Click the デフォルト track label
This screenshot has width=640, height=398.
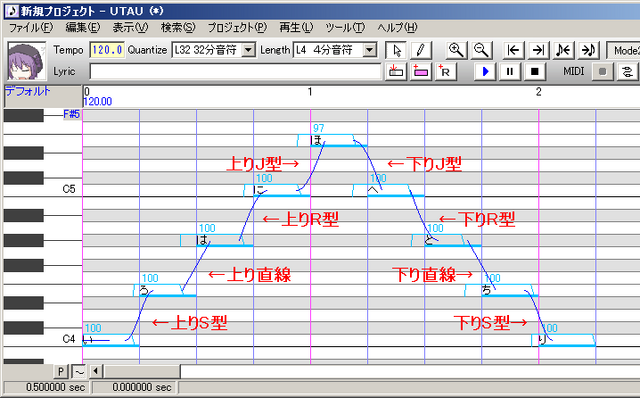[28, 91]
